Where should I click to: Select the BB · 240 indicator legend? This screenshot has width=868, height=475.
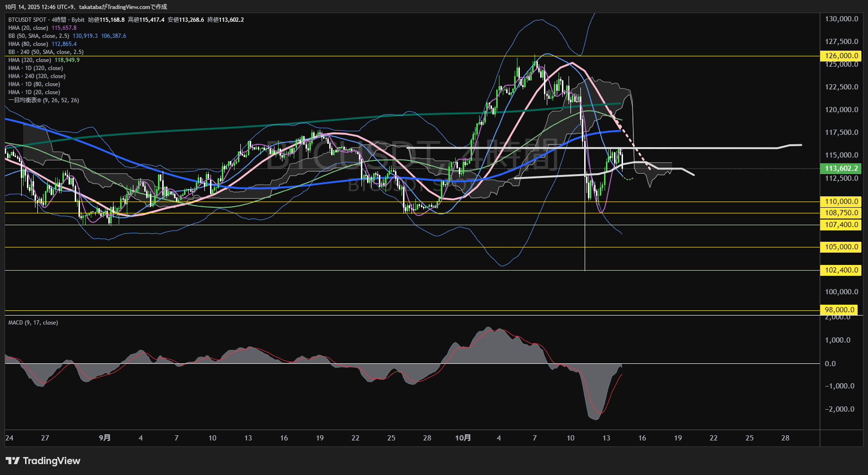(46, 52)
